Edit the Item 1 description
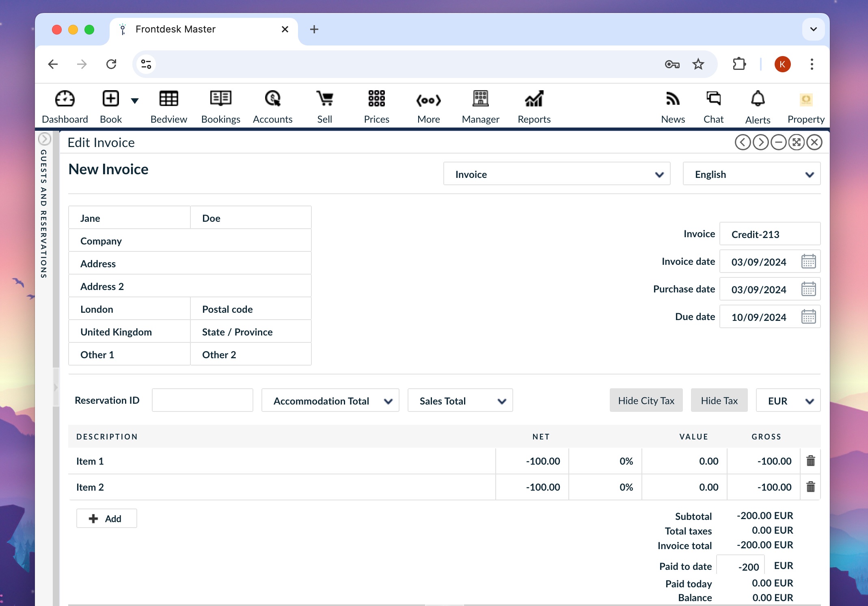This screenshot has width=868, height=606. [282, 461]
